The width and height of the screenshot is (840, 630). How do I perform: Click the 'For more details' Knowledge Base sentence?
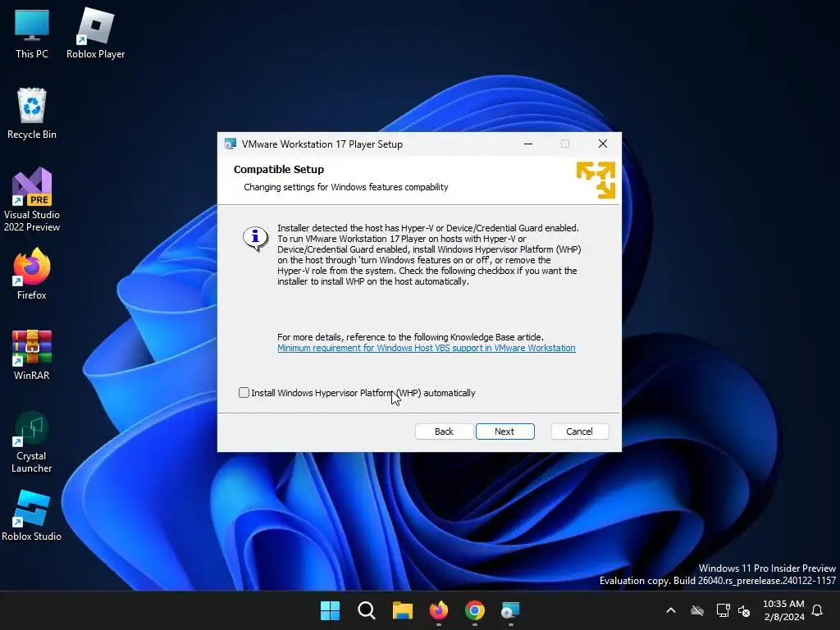coord(410,337)
